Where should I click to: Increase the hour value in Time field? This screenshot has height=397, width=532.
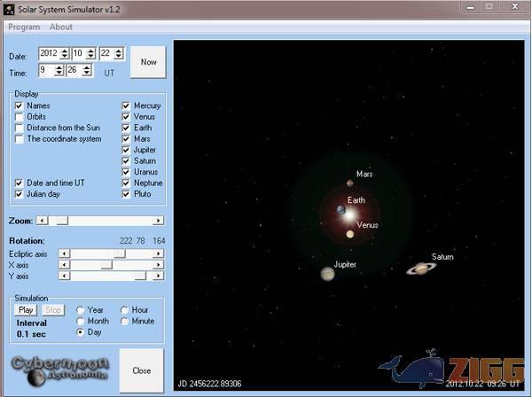pyautogui.click(x=61, y=67)
